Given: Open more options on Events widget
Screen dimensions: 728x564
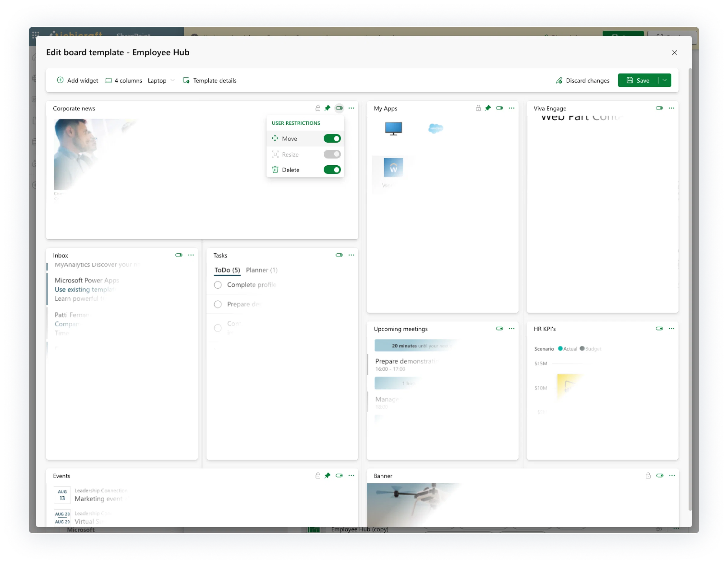Looking at the screenshot, I should [351, 475].
